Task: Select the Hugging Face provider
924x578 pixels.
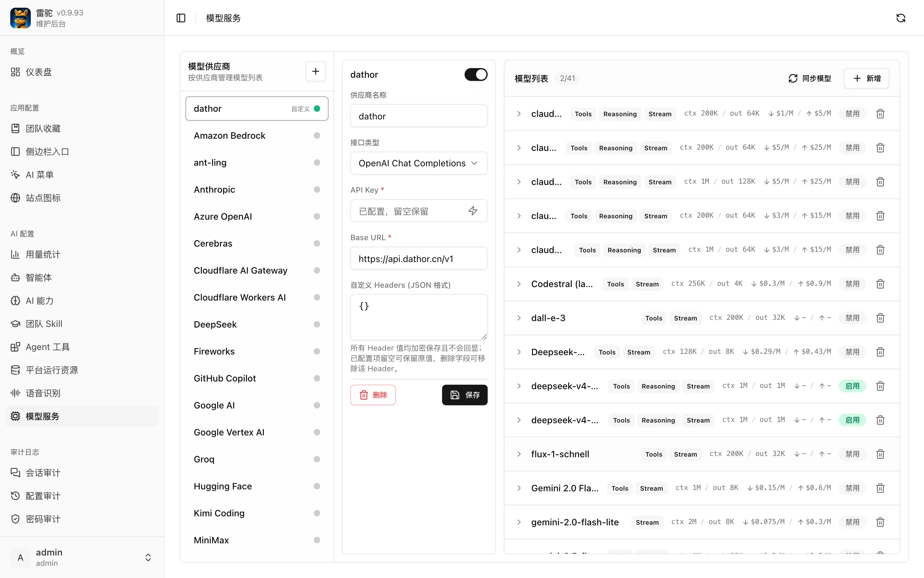Action: coord(257,486)
